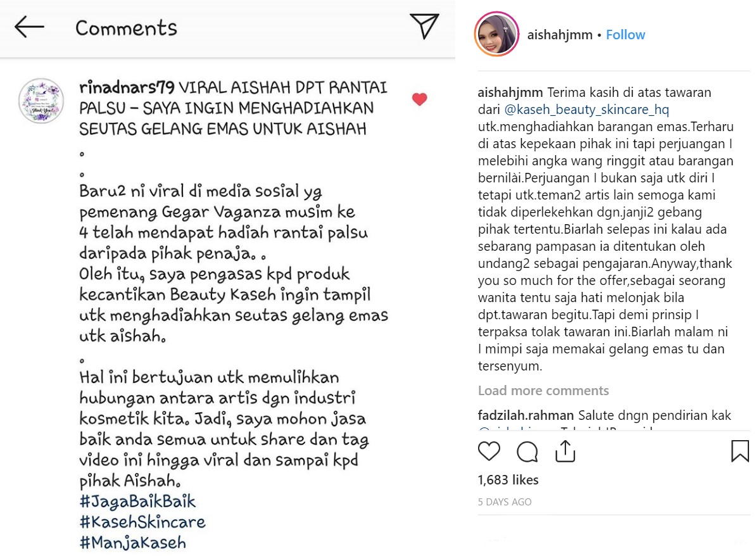Share the post with upload arrow icon

[565, 452]
